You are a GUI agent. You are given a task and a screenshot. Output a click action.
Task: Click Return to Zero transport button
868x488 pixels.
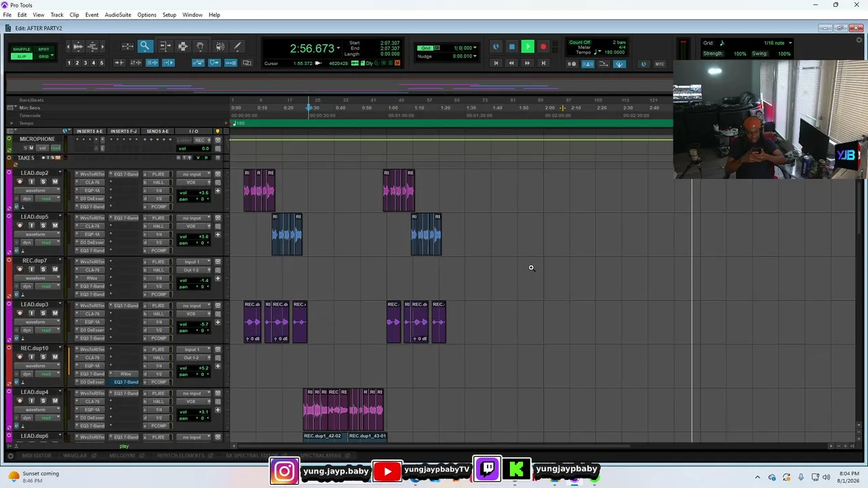496,63
